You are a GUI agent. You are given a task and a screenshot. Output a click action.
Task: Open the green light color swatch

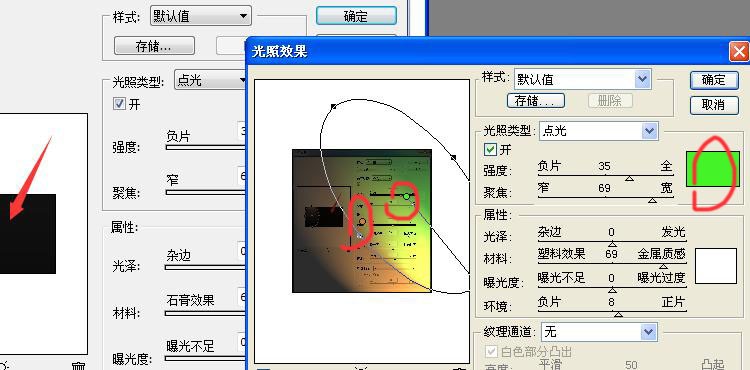(x=713, y=169)
